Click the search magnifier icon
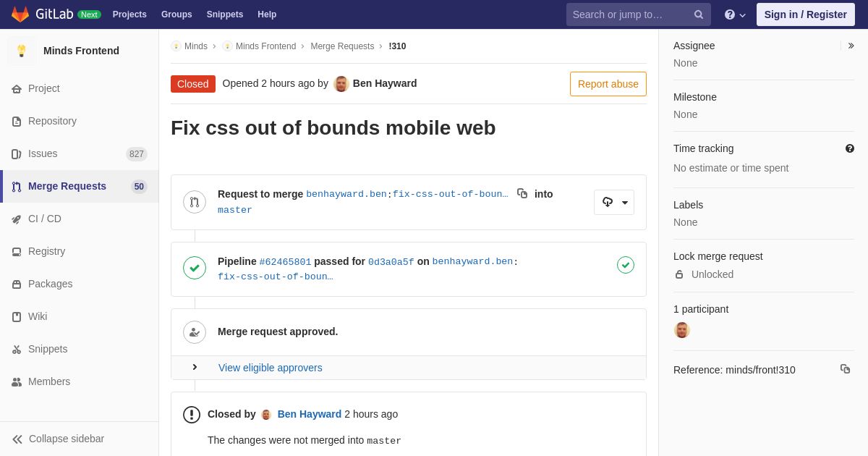Image resolution: width=868 pixels, height=456 pixels. (x=699, y=14)
